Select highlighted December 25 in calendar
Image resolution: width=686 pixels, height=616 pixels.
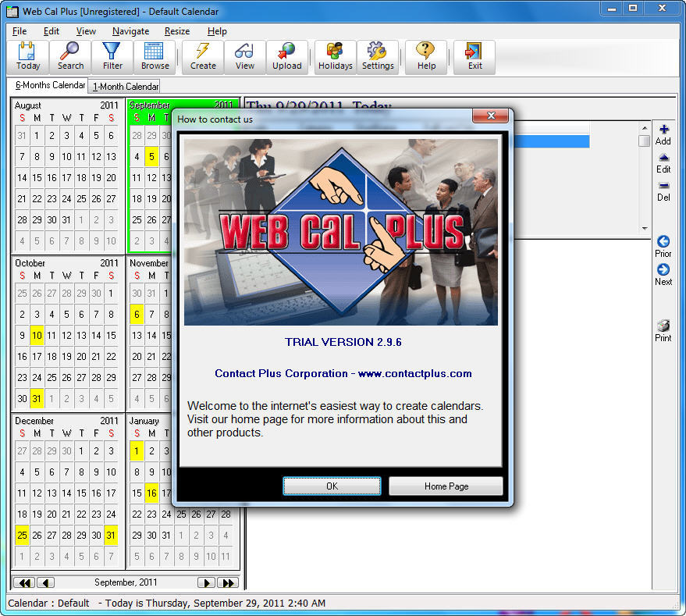(x=22, y=535)
